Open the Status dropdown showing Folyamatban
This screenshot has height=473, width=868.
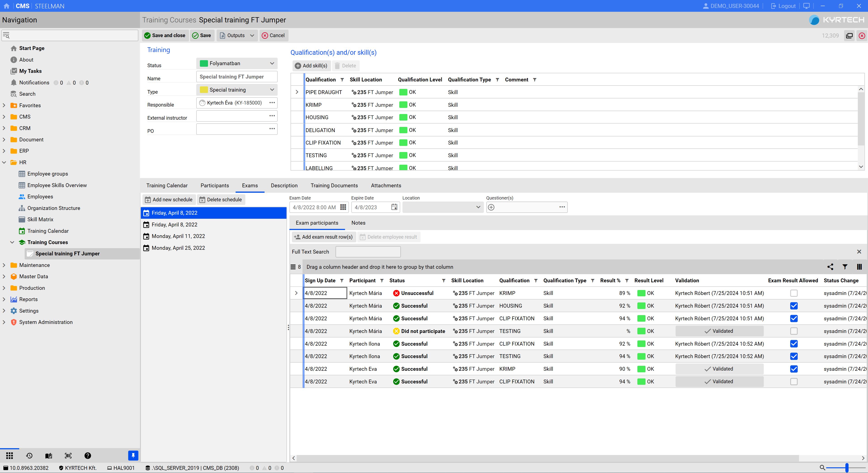click(x=272, y=63)
